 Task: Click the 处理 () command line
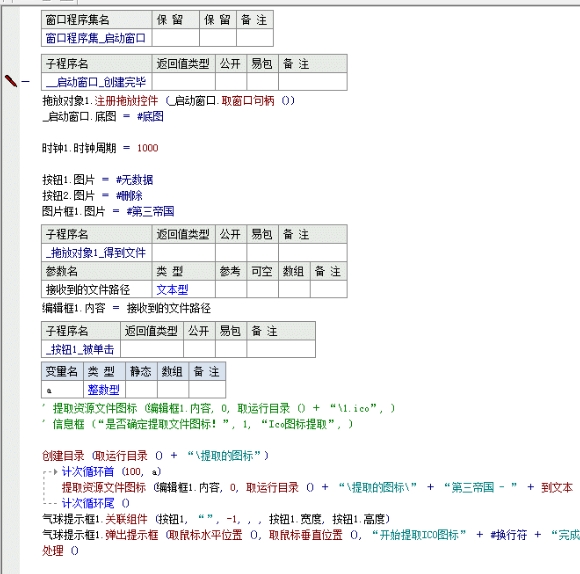coord(60,551)
